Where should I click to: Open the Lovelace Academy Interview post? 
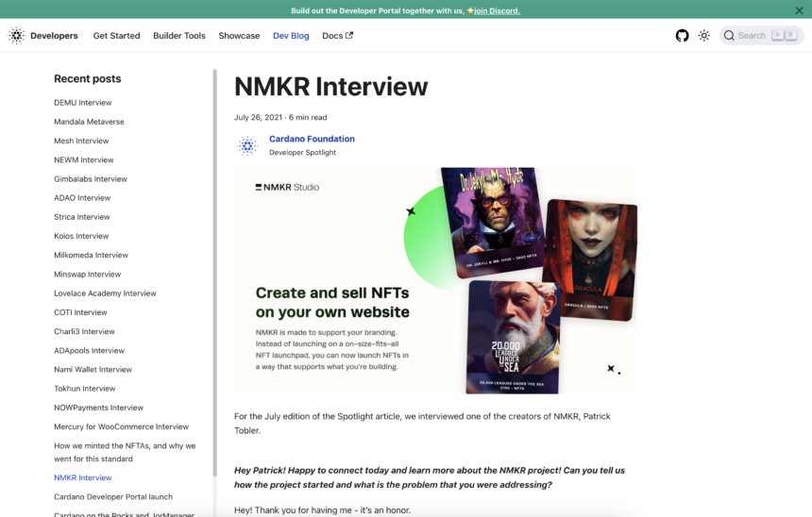click(105, 293)
